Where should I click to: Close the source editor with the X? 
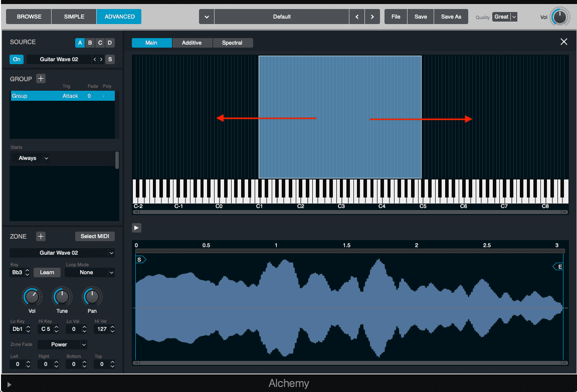click(x=564, y=42)
